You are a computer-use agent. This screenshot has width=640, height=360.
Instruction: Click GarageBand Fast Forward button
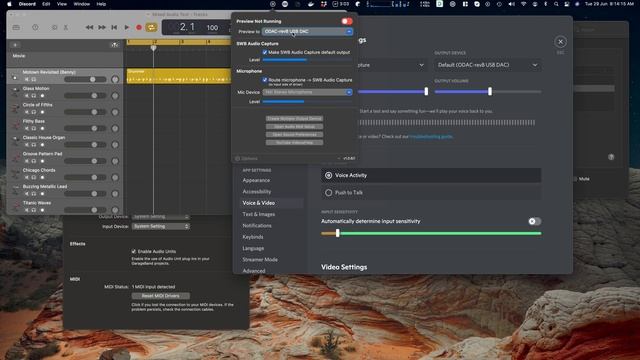pos(102,27)
